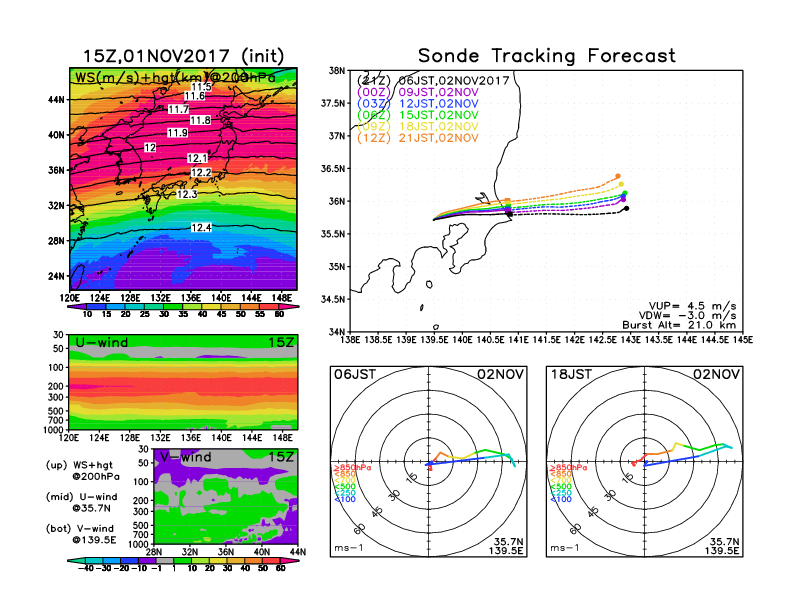Select legend entry "(00Z) 09JST,02NOV"
The image size is (792, 612).
point(418,92)
